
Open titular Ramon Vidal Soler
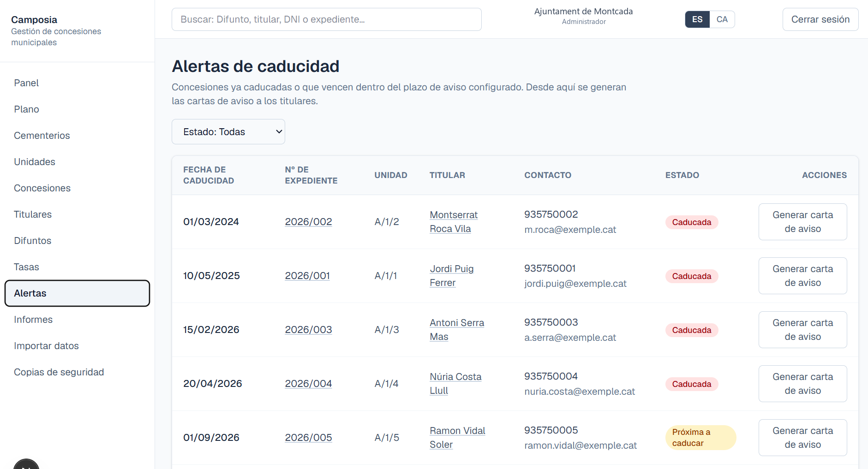[x=457, y=438]
